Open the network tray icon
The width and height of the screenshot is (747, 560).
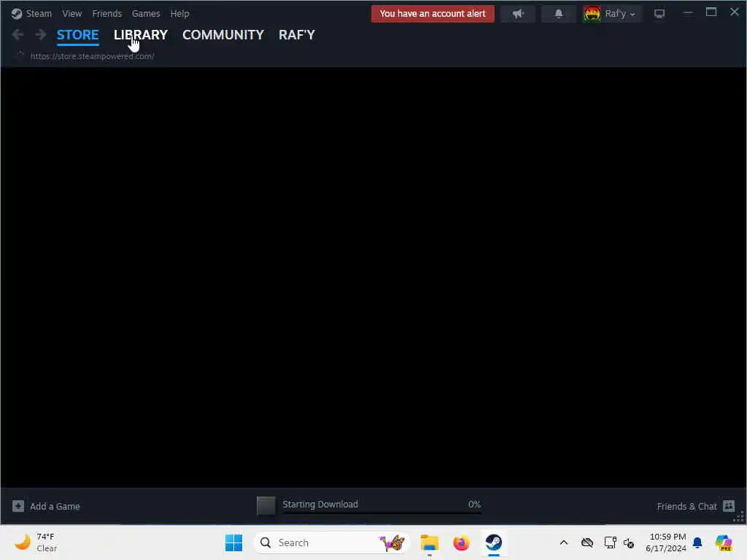click(x=610, y=542)
